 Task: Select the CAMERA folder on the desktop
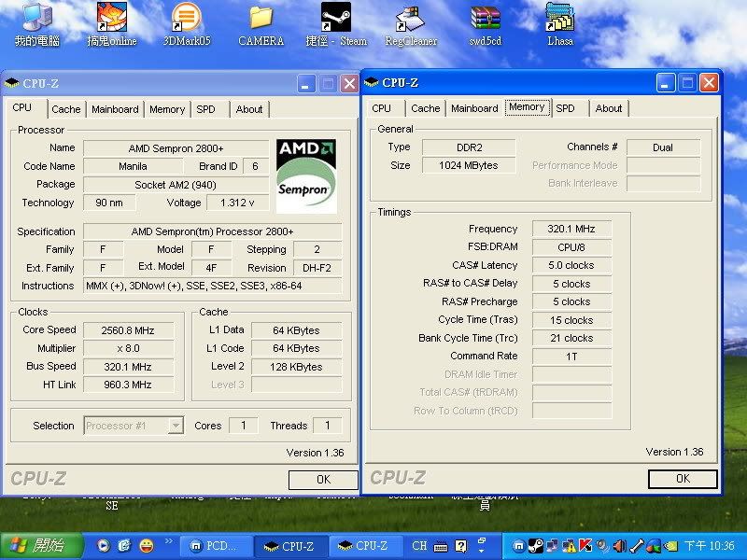click(x=261, y=25)
